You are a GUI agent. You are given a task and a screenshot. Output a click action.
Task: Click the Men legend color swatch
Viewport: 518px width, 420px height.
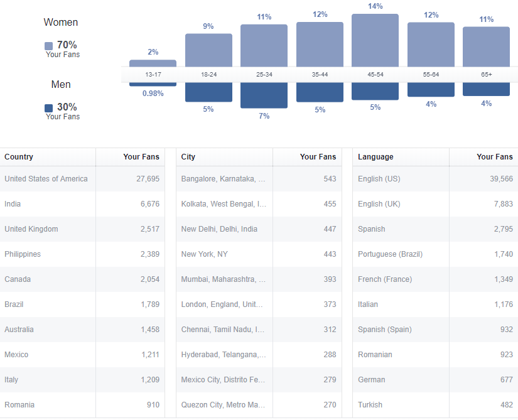click(49, 108)
